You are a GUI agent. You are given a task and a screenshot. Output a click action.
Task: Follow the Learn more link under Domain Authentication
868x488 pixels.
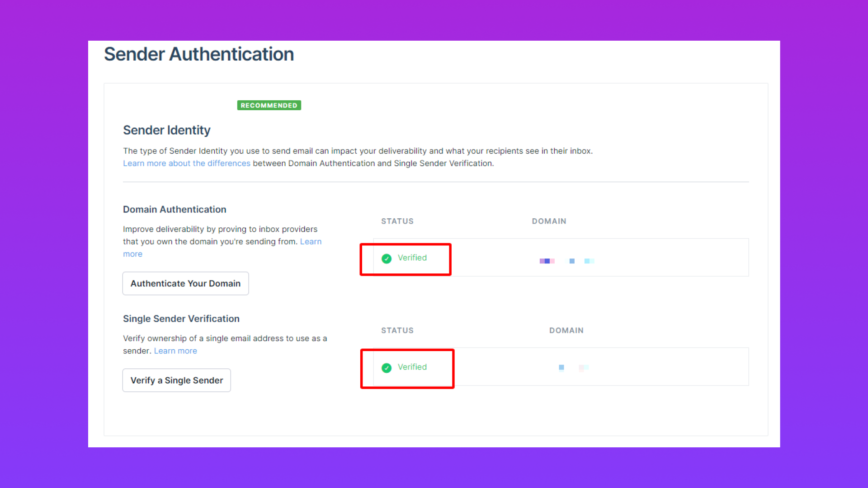pos(311,242)
